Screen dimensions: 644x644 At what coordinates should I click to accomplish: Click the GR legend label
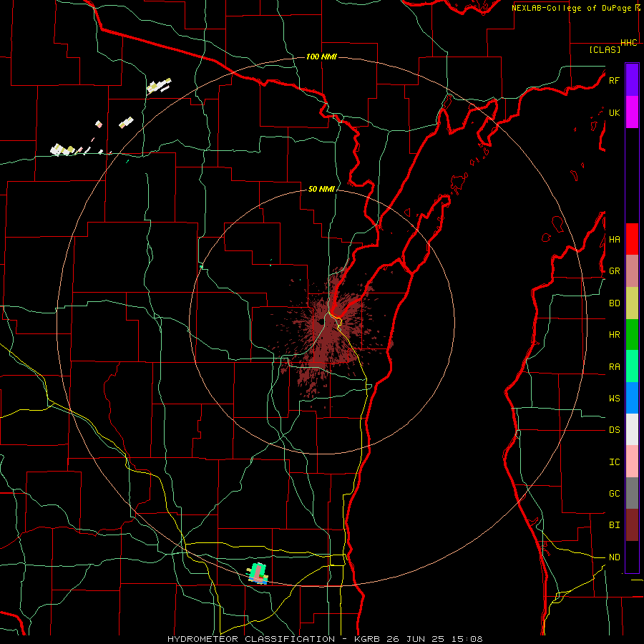(x=614, y=271)
